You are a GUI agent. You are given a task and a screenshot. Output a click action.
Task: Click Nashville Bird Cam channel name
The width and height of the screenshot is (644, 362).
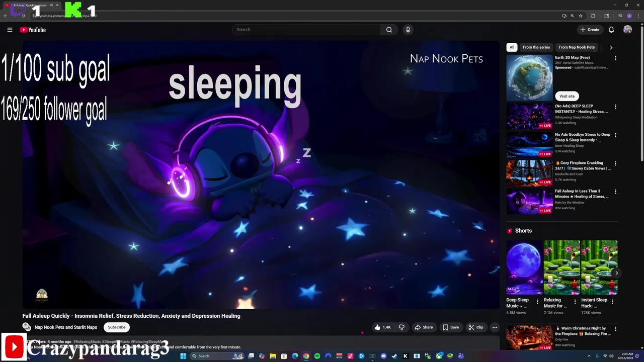point(570,174)
